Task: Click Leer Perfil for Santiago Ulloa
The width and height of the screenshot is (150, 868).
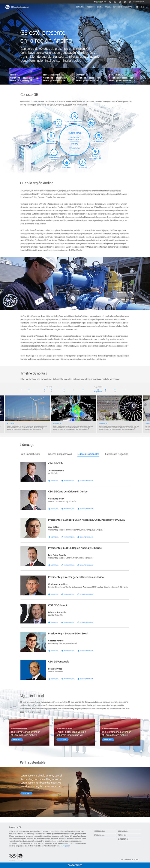Action: [x=53, y=679]
